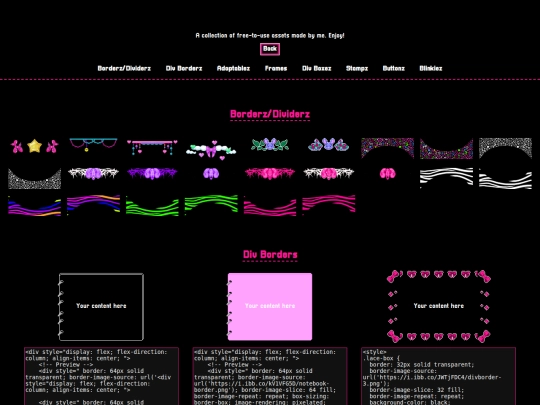Click the pink Back button
540x405 pixels.
(270, 49)
